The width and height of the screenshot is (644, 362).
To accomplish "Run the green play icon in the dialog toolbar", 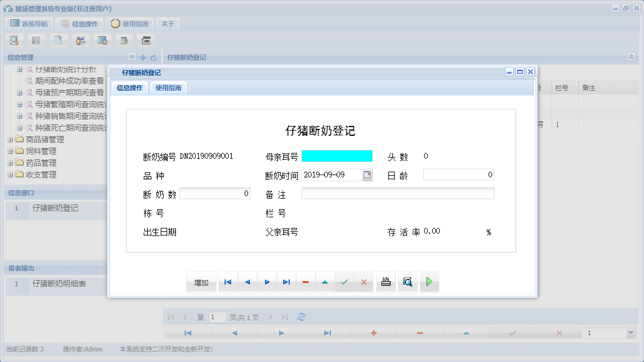I will coord(429,282).
